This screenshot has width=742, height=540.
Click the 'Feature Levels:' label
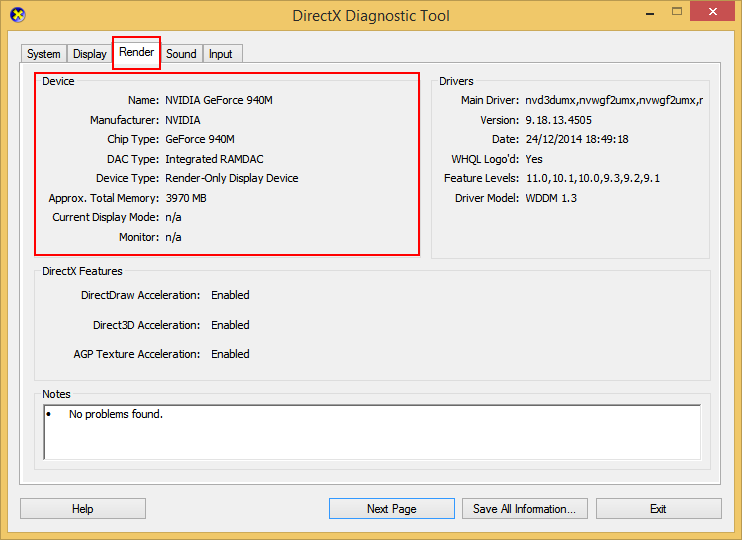tap(482, 178)
